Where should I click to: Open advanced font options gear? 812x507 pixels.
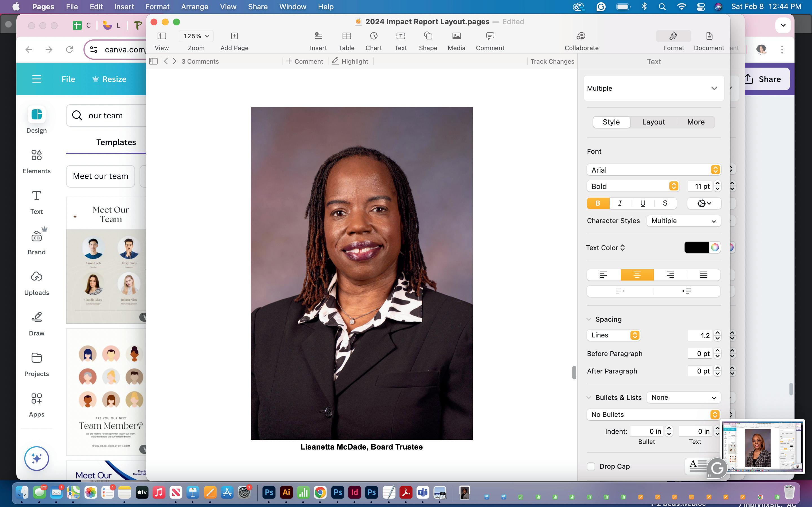click(x=704, y=203)
